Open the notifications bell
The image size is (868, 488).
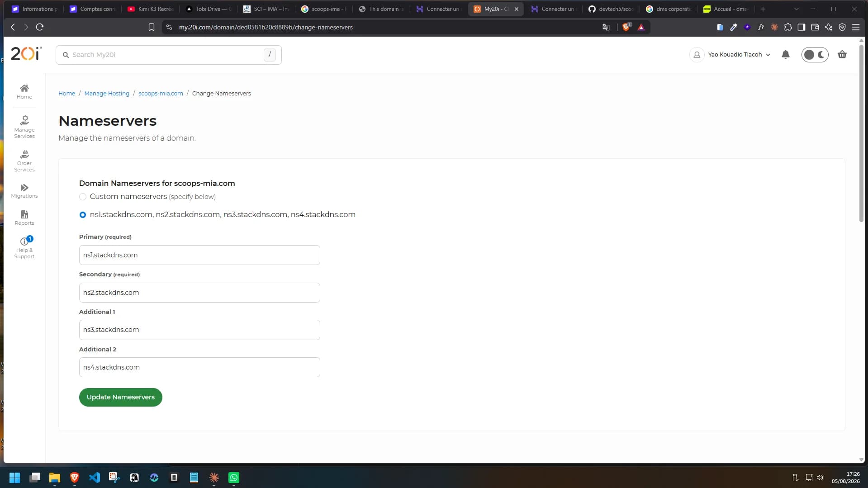point(786,55)
